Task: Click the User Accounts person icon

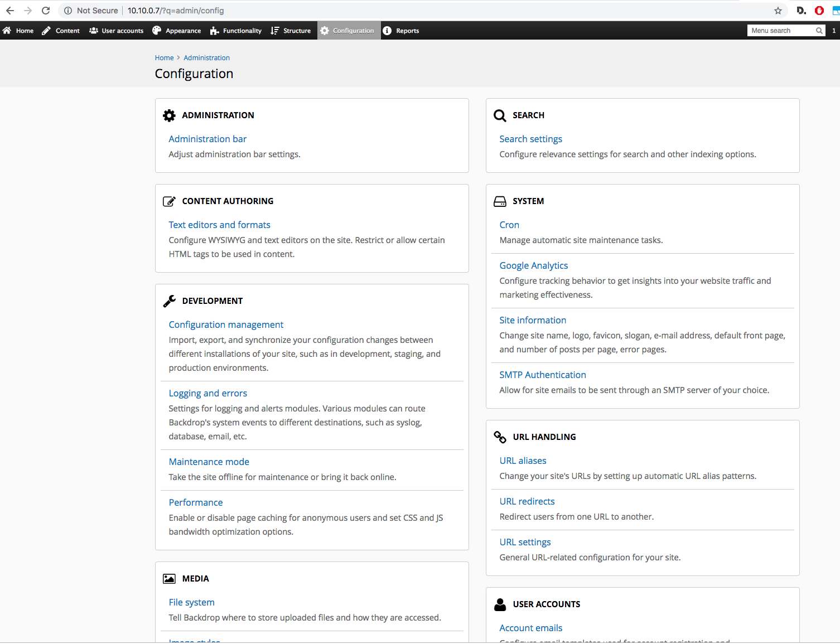Action: point(500,604)
